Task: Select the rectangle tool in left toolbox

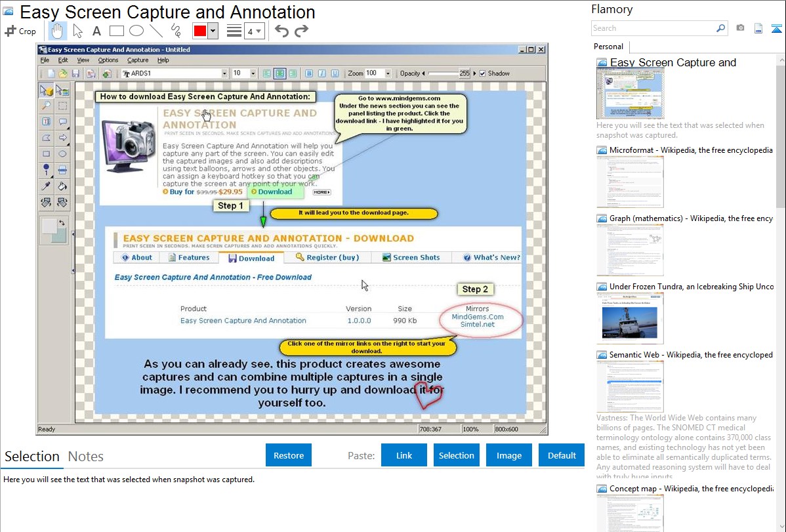Action: (46, 154)
